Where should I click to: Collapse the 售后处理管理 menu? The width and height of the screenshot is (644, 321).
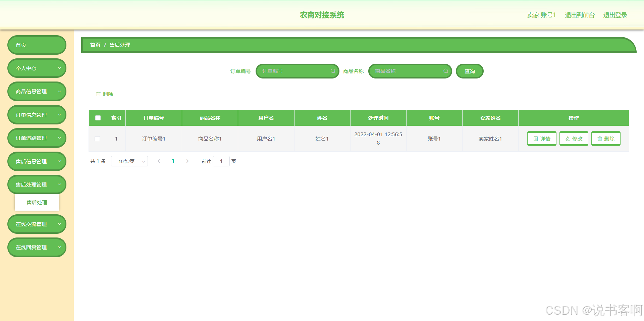point(37,184)
